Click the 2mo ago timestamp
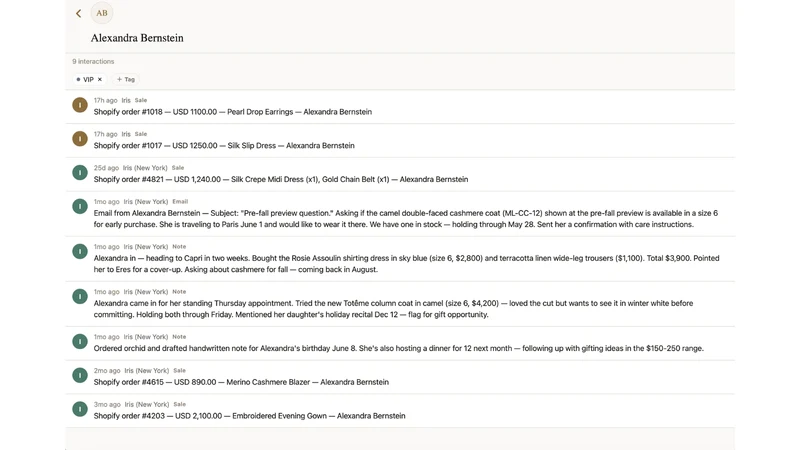 (x=107, y=370)
